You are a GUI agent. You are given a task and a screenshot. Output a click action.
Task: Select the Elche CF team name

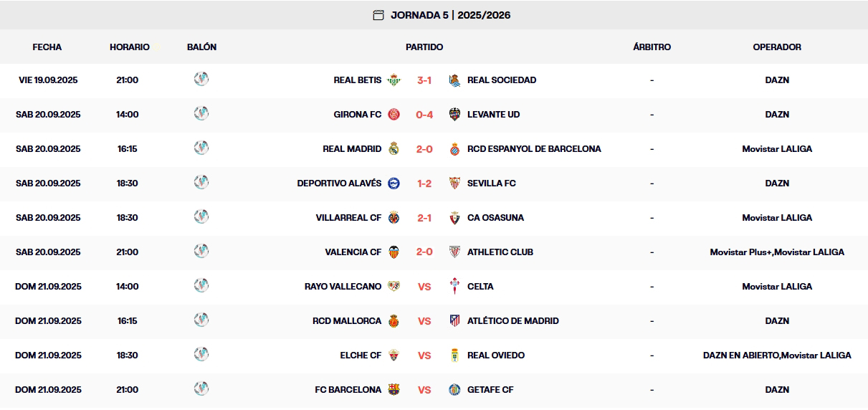pyautogui.click(x=361, y=356)
